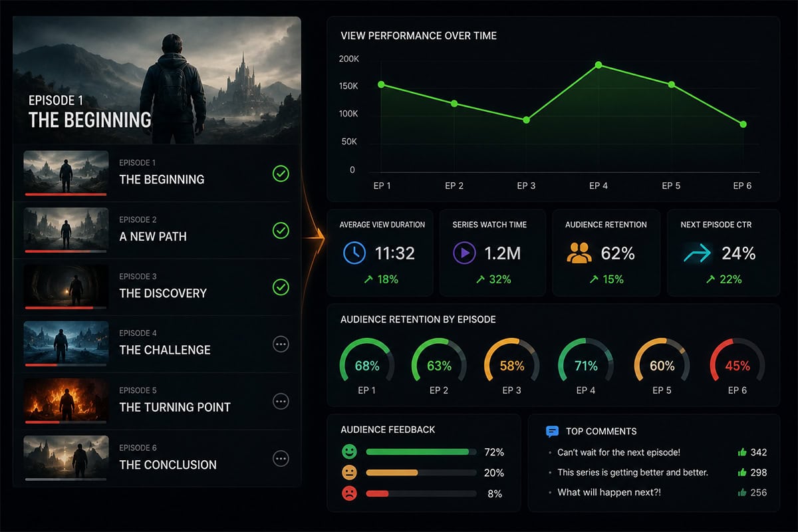
Task: Select Episode 2 A New Path list item
Action: (157, 231)
